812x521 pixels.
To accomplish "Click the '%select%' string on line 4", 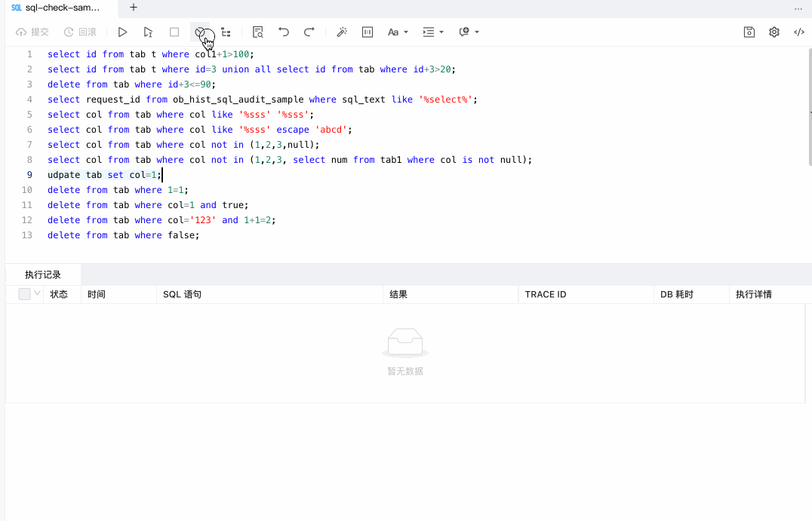I will point(445,100).
